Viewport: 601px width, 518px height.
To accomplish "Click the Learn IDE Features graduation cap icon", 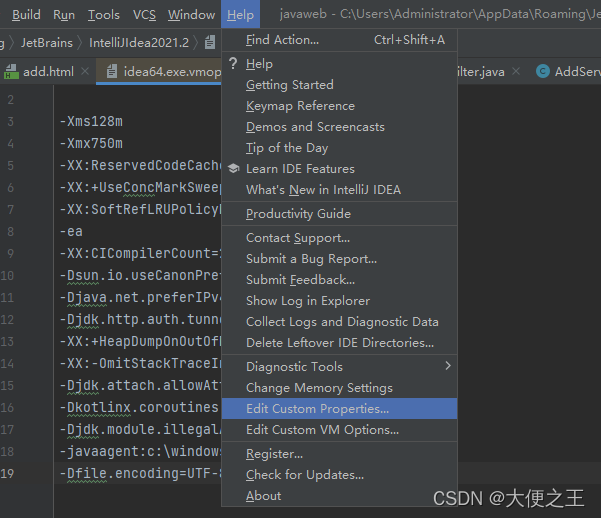I will tap(233, 168).
